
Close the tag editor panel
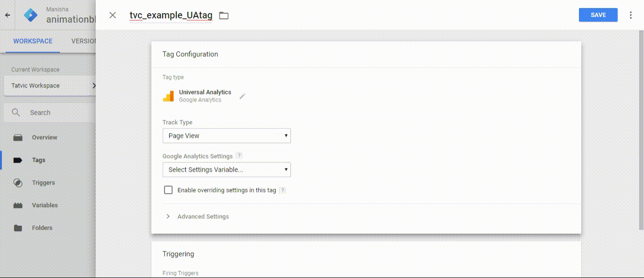click(x=113, y=15)
